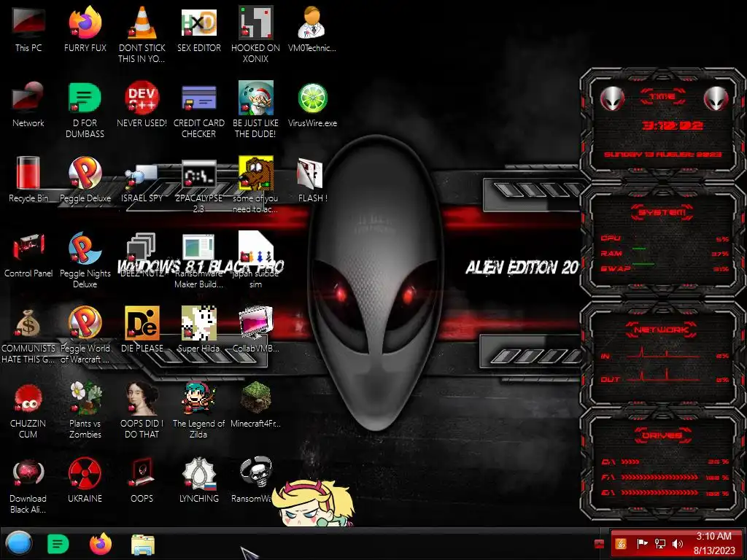
Task: Launch Firefox from the taskbar
Action: (101, 544)
